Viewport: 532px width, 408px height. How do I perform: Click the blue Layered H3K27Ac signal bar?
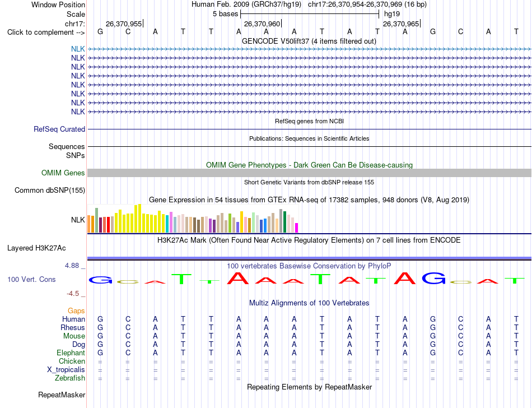[x=309, y=258]
